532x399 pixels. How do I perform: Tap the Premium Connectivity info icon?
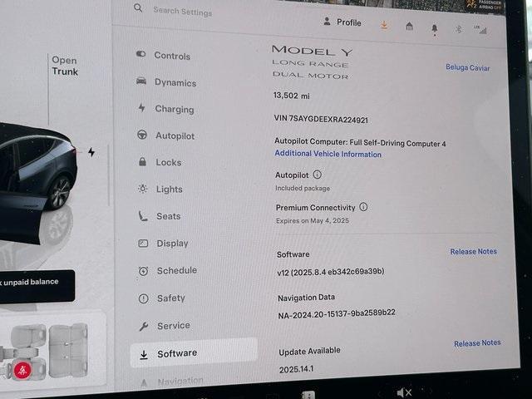(x=363, y=207)
